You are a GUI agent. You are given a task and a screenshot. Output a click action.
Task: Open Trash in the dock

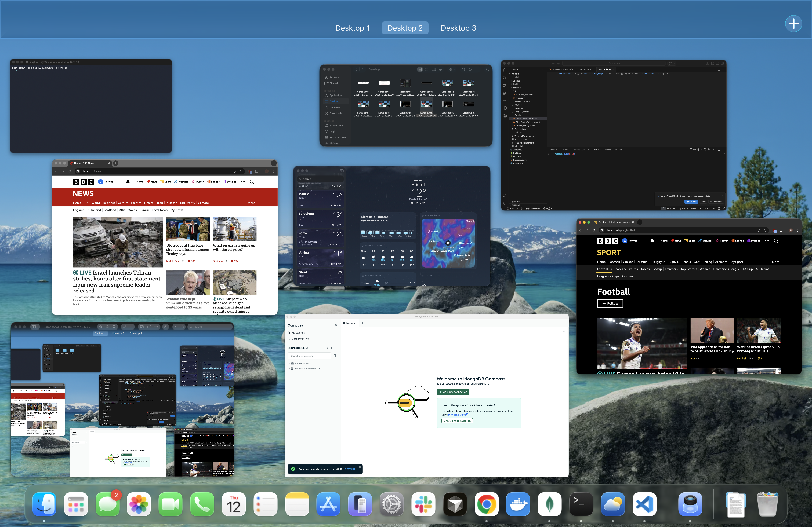pos(768,504)
